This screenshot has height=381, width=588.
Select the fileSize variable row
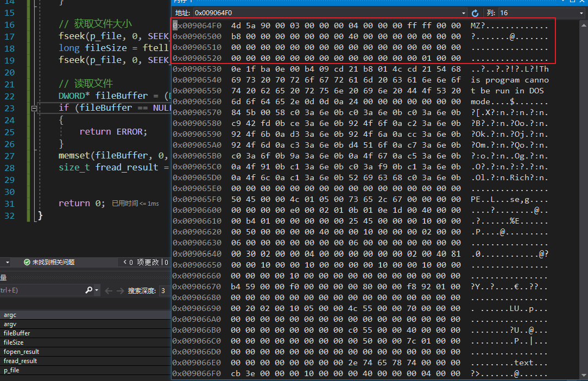coord(14,342)
